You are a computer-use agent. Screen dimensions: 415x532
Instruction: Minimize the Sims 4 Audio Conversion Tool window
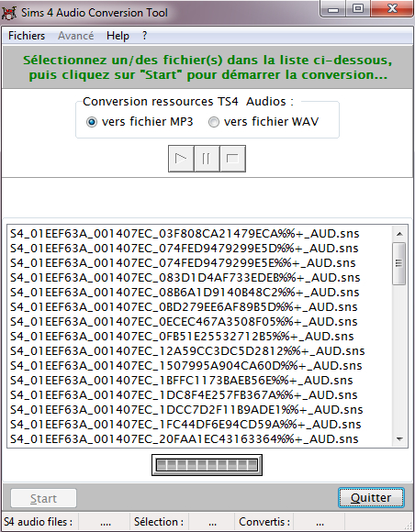(333, 9)
